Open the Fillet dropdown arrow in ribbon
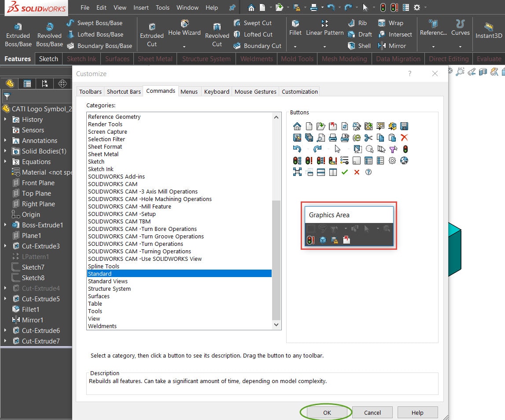The image size is (505, 420). click(295, 47)
